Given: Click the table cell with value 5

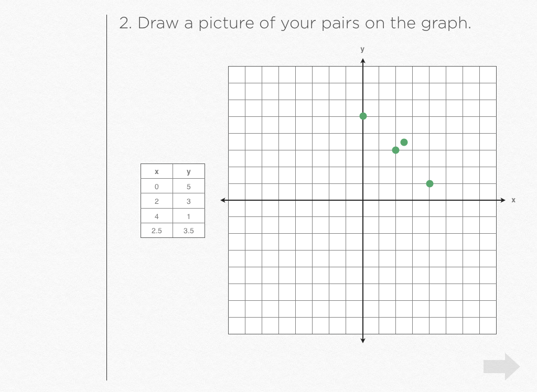Looking at the screenshot, I should 189,187.
